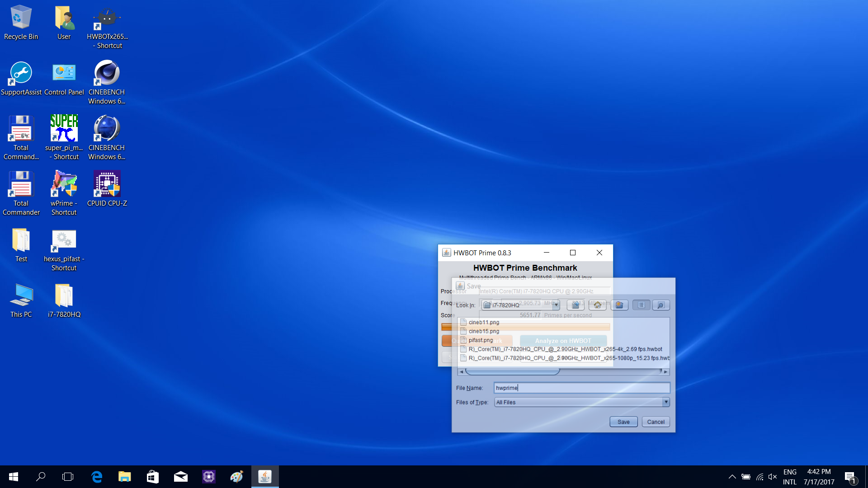Open the Look In folder dropdown
This screenshot has height=488, width=868.
click(521, 305)
